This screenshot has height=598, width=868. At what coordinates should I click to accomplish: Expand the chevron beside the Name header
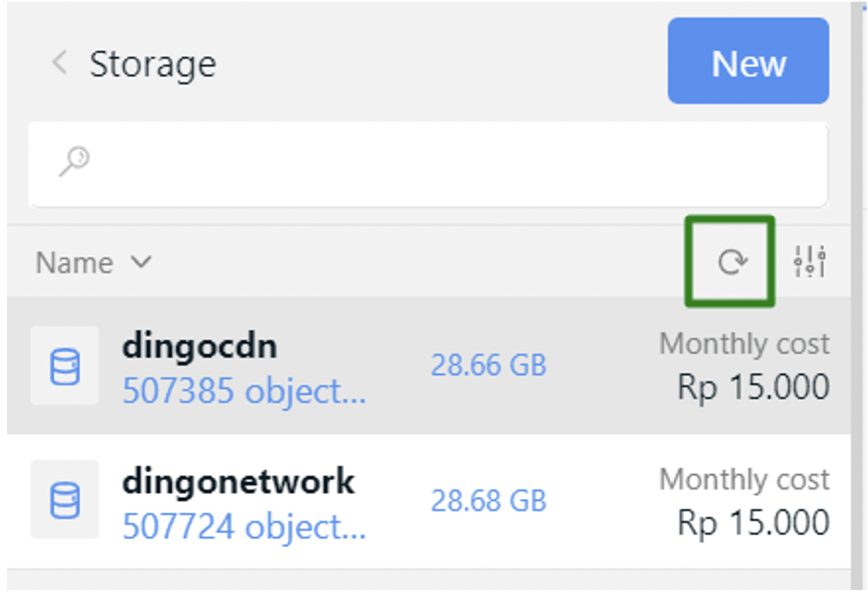pyautogui.click(x=142, y=262)
